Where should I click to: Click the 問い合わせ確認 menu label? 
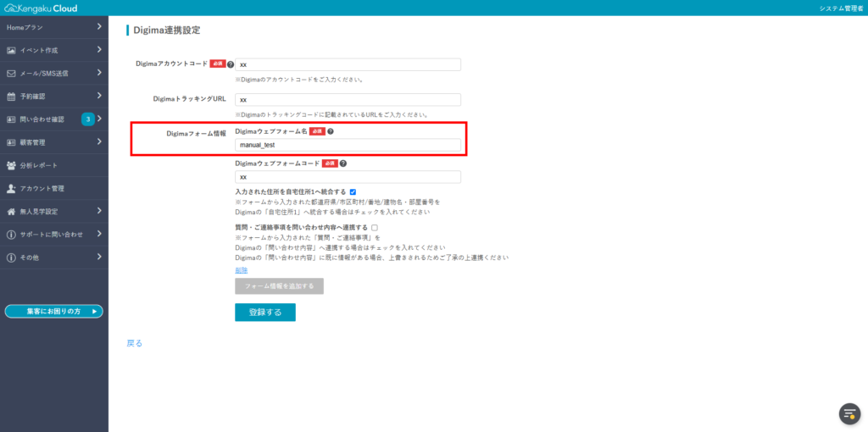tap(42, 119)
